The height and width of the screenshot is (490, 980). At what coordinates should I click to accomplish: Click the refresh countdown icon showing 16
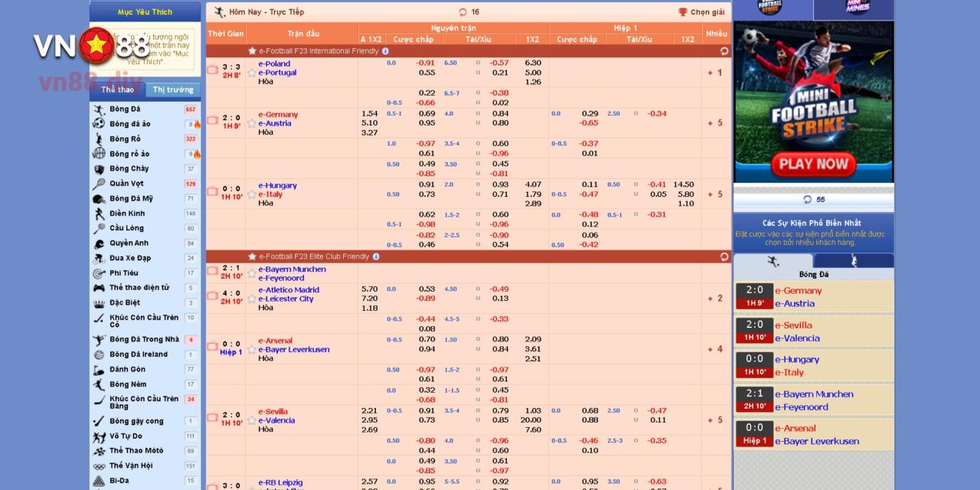pos(462,12)
